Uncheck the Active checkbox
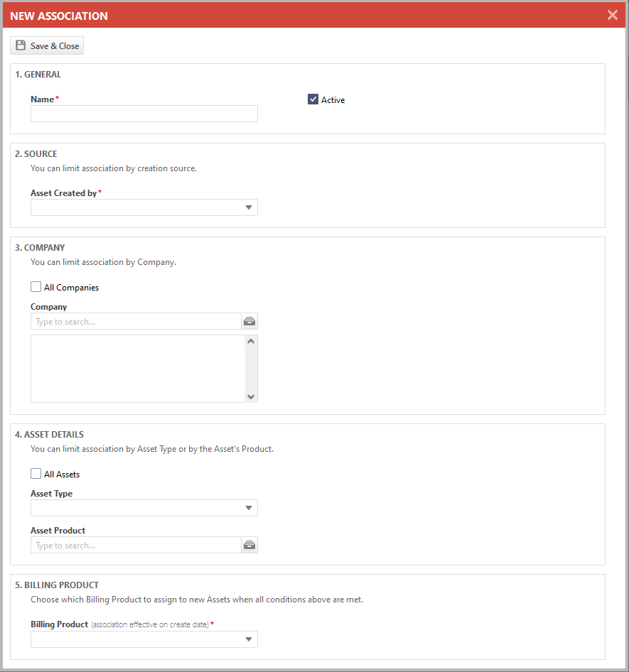The image size is (629, 672). [313, 99]
